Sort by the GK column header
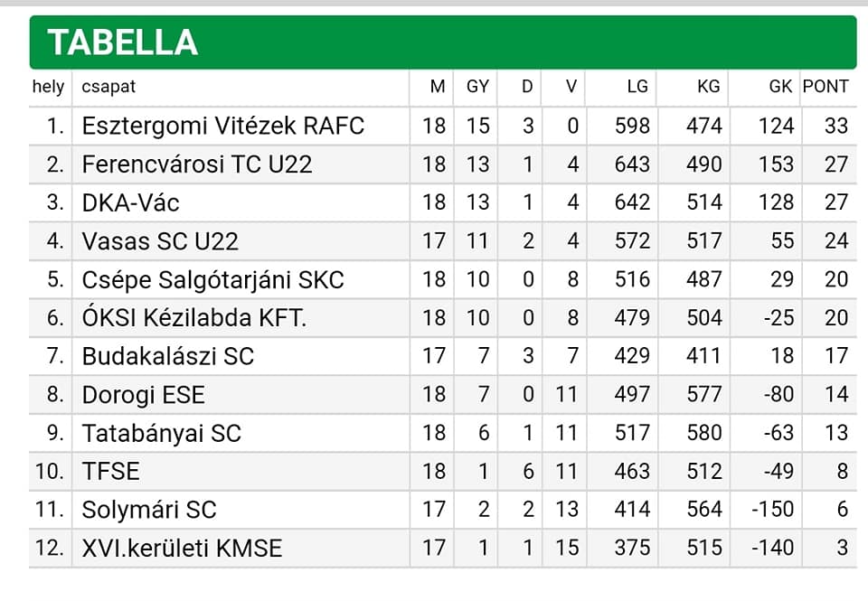Image resolution: width=868 pixels, height=601 pixels. click(x=780, y=87)
